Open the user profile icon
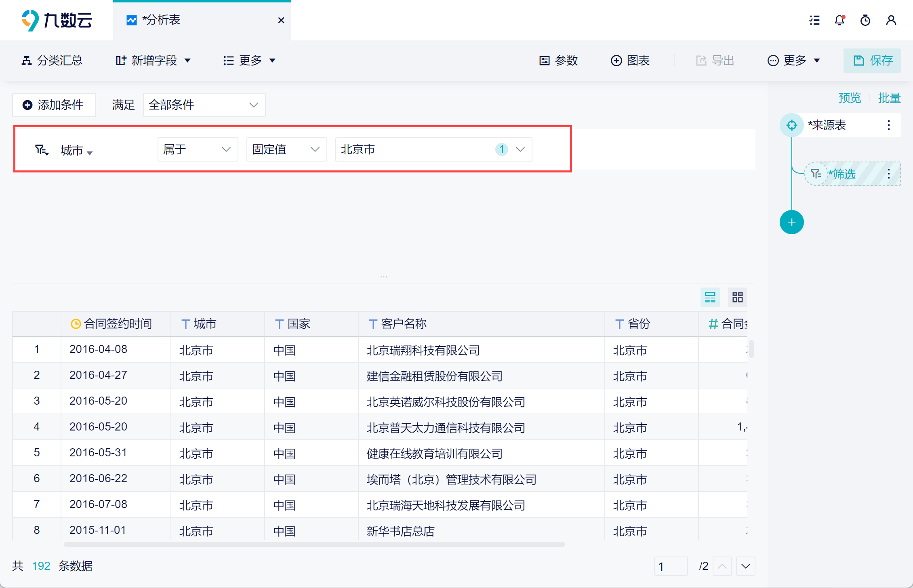The image size is (913, 588). coord(891,20)
